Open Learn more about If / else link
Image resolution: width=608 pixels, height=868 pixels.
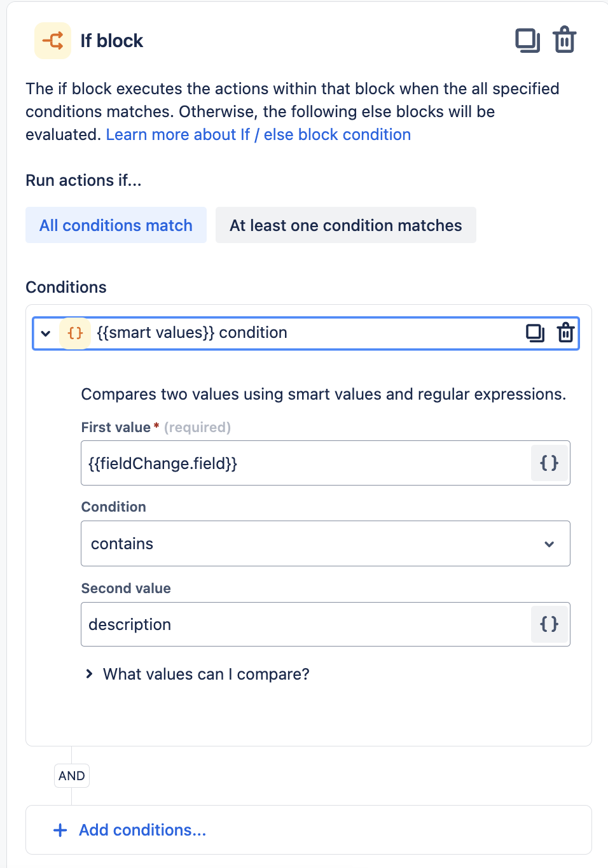coord(258,135)
